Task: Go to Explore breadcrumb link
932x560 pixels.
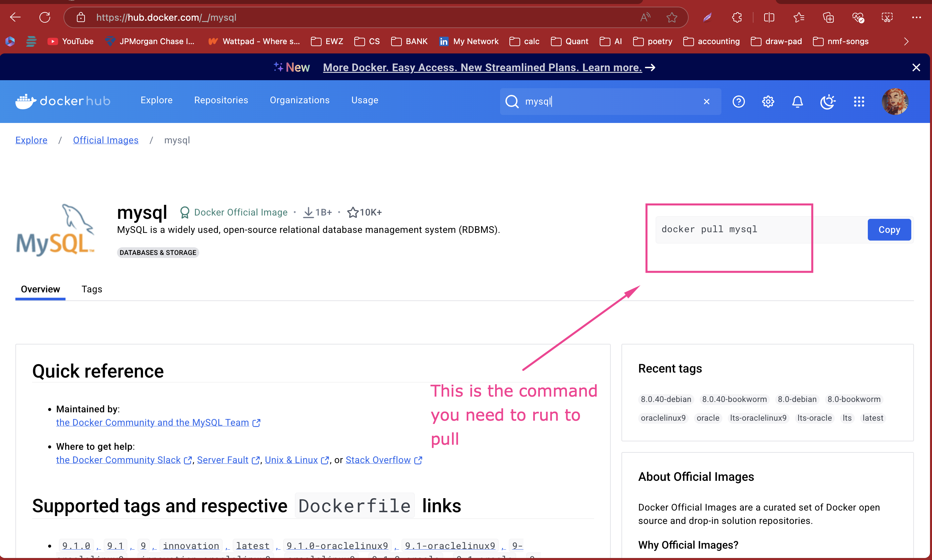Action: click(x=31, y=140)
